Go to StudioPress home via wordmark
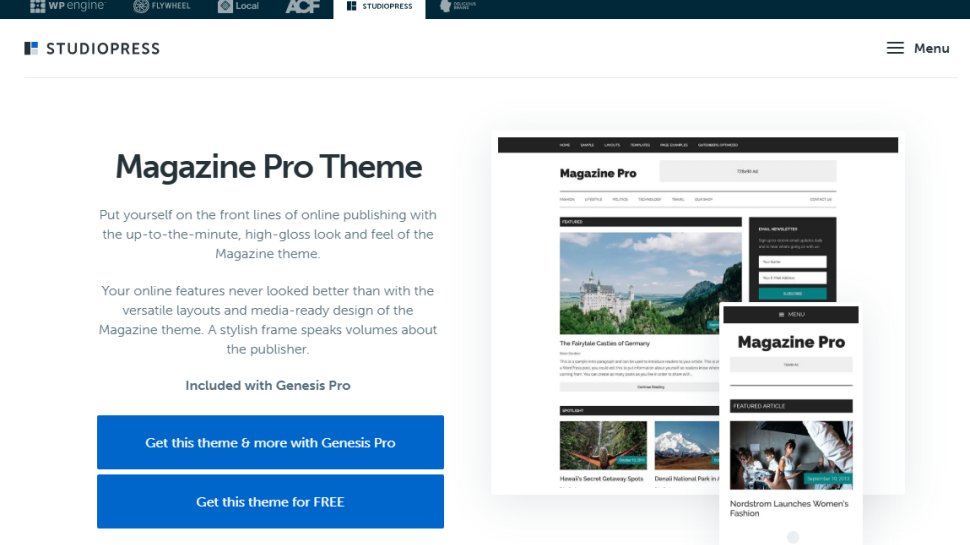 point(103,48)
